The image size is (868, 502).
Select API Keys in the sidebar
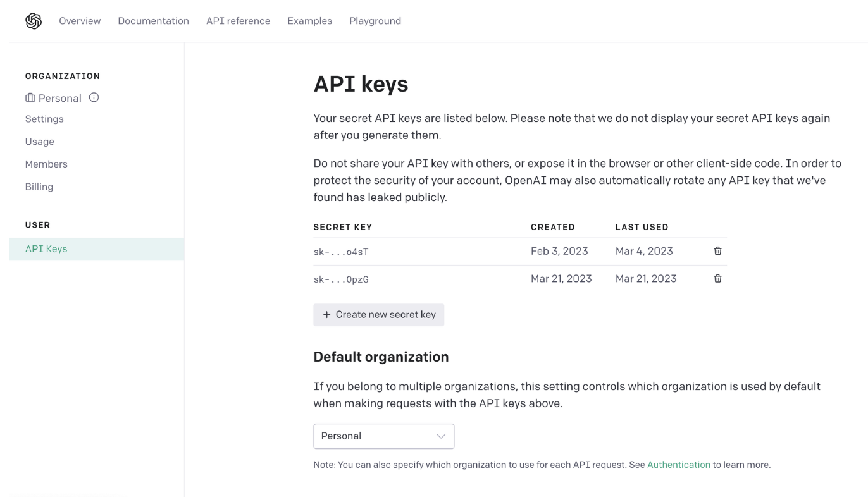pyautogui.click(x=46, y=249)
